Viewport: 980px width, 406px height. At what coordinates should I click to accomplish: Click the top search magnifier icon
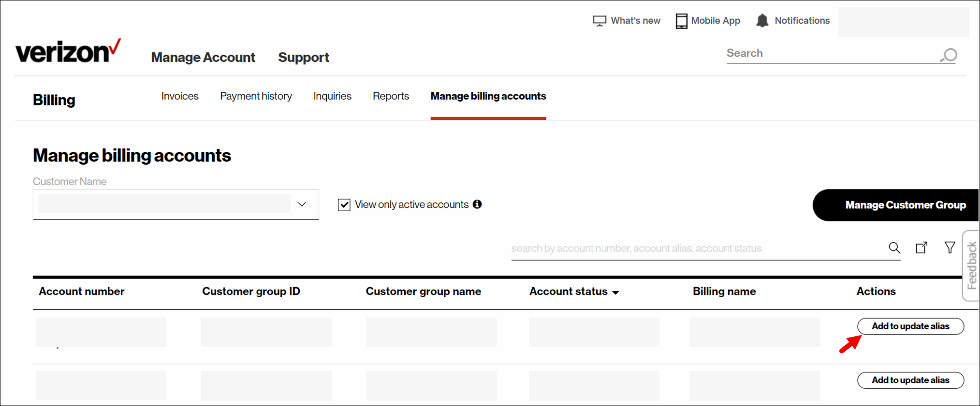949,55
